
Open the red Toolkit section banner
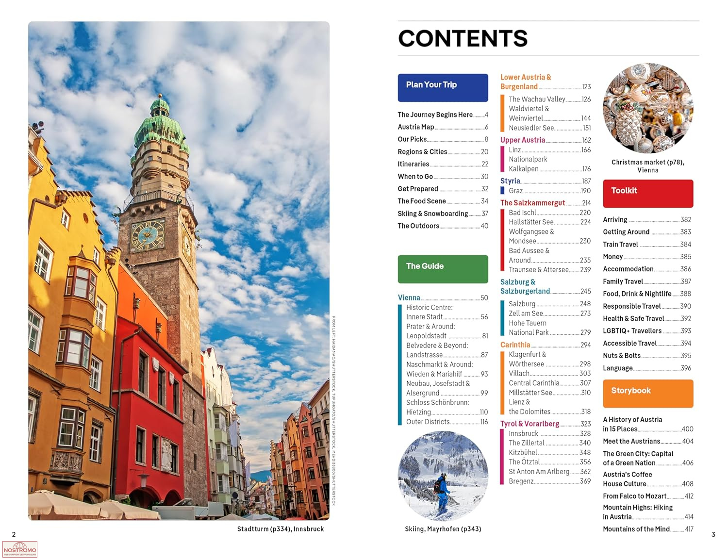pos(647,193)
